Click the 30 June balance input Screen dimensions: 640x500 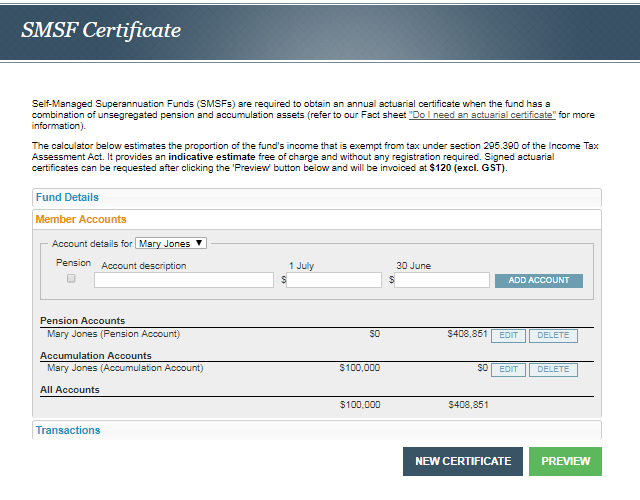[x=442, y=281]
